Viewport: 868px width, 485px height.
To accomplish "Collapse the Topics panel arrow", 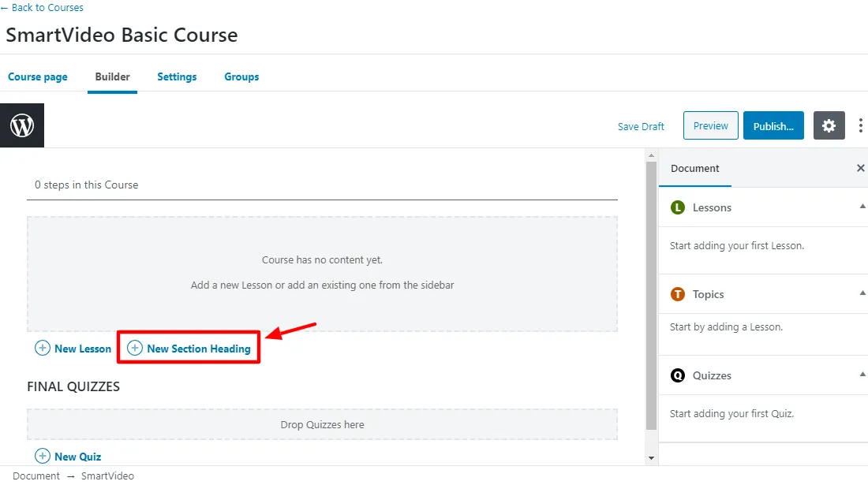I will click(862, 293).
